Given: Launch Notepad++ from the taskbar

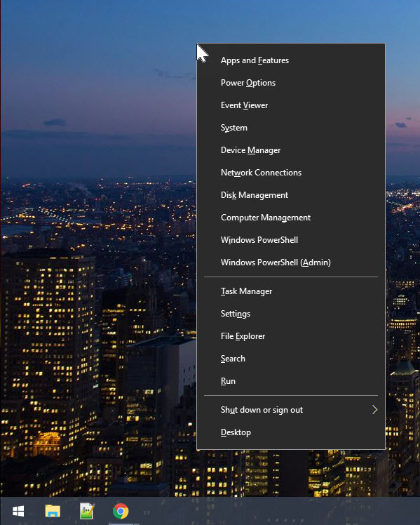Looking at the screenshot, I should [x=87, y=511].
